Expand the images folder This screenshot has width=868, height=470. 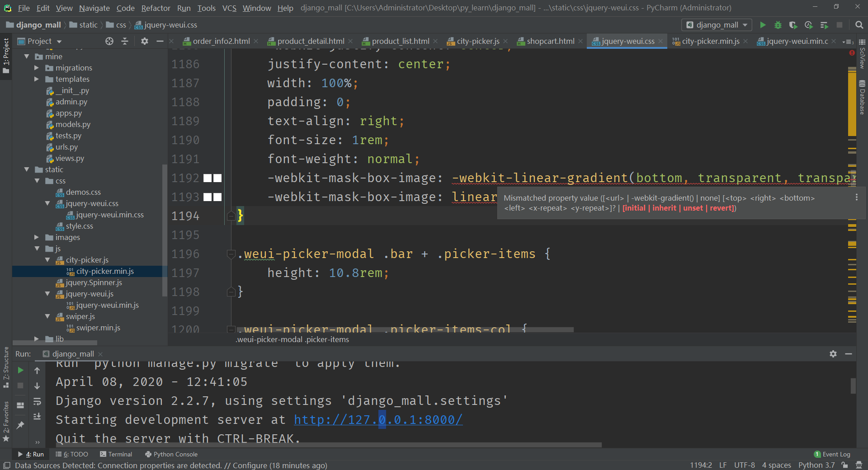pos(37,237)
